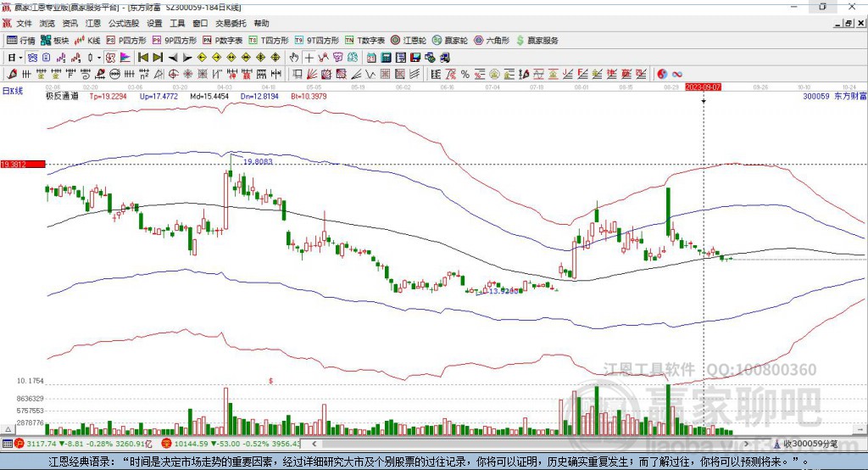Open the P四方形 tool
The width and height of the screenshot is (868, 470).
point(125,41)
